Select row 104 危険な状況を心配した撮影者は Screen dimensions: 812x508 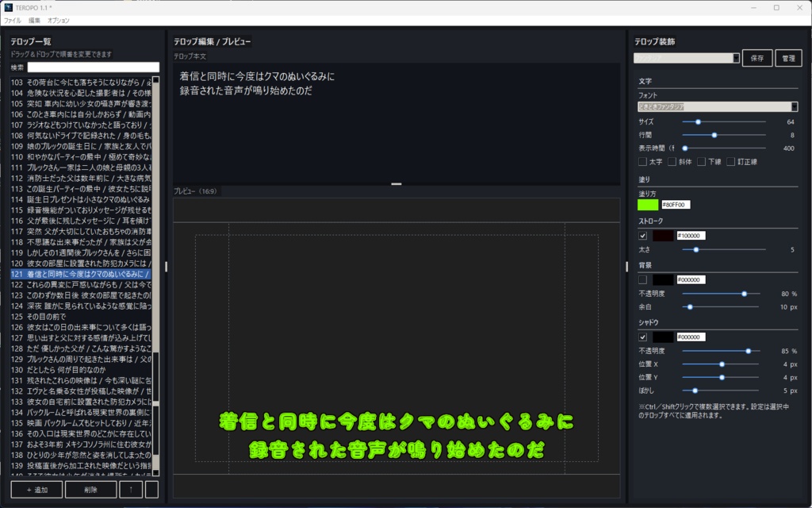pyautogui.click(x=82, y=93)
